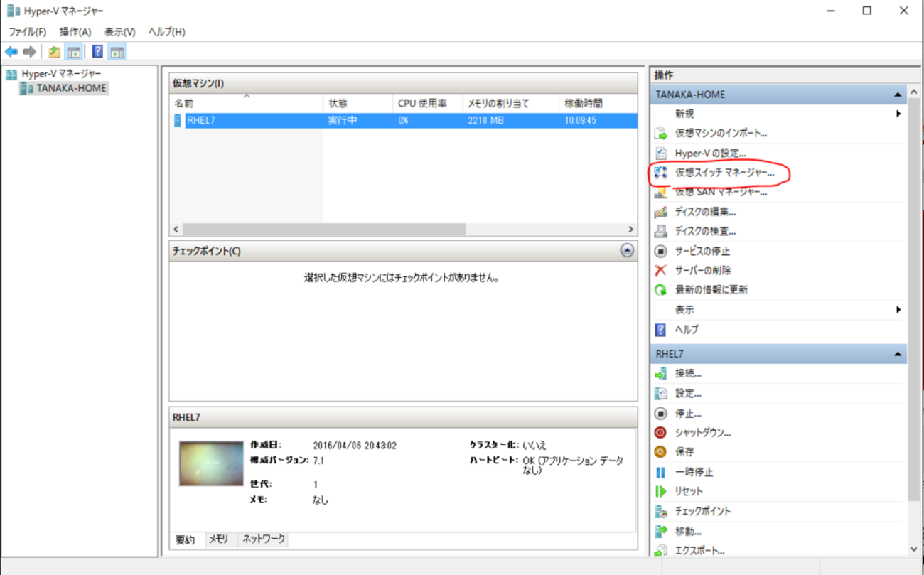This screenshot has width=924, height=575.
Task: Click the red X server delete icon
Action: [660, 270]
